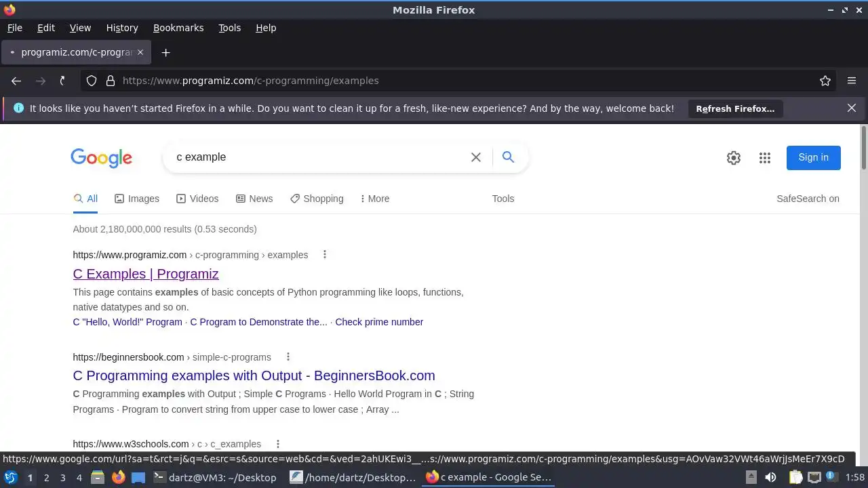This screenshot has height=488, width=868.
Task: Dismiss the Refresh Firefox notification bar
Action: click(x=852, y=108)
